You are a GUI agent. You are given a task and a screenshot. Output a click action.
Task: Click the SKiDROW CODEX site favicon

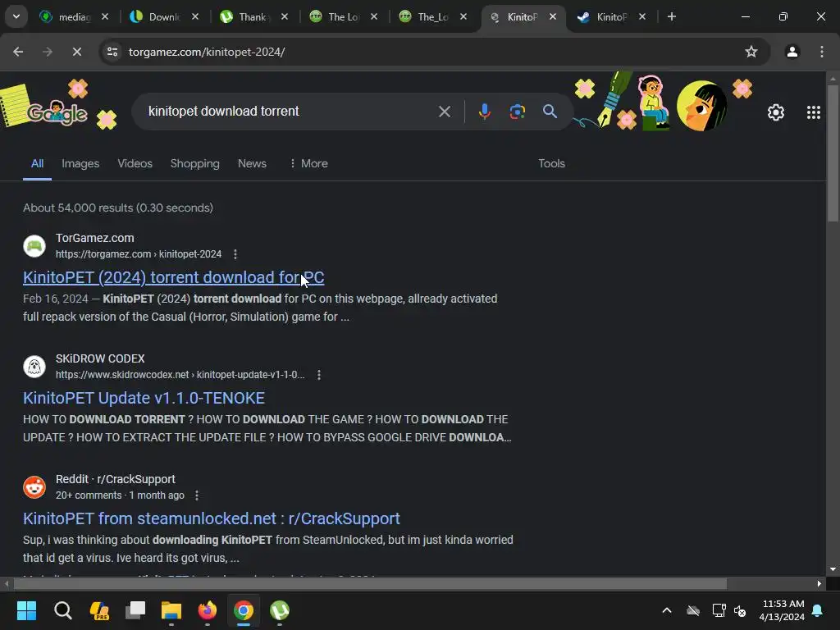(34, 367)
